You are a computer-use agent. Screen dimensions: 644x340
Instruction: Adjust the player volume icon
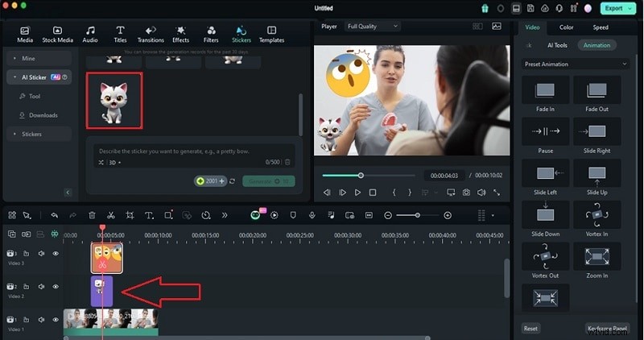(481, 193)
